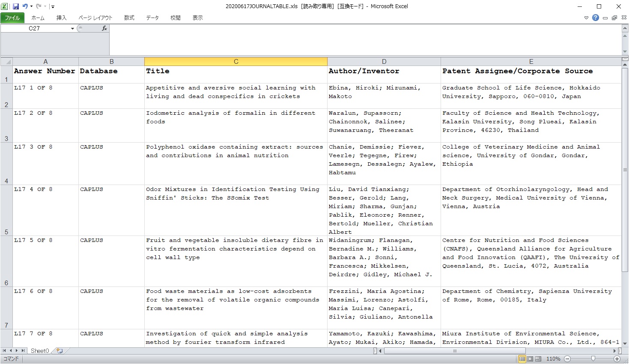Viewport: 629px width, 364px height.
Task: Click the vertical scrollbar up arrow
Action: 625,65
